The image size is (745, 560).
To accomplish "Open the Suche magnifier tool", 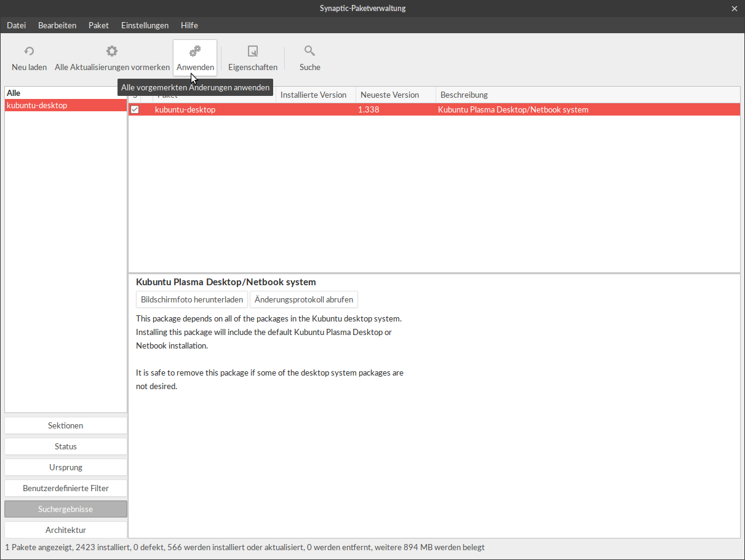I will pyautogui.click(x=310, y=58).
